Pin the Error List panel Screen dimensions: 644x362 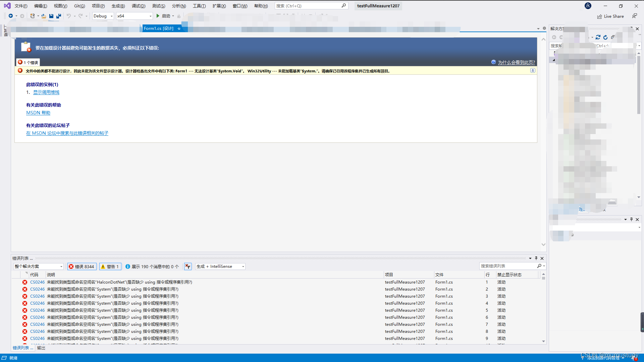pyautogui.click(x=536, y=258)
